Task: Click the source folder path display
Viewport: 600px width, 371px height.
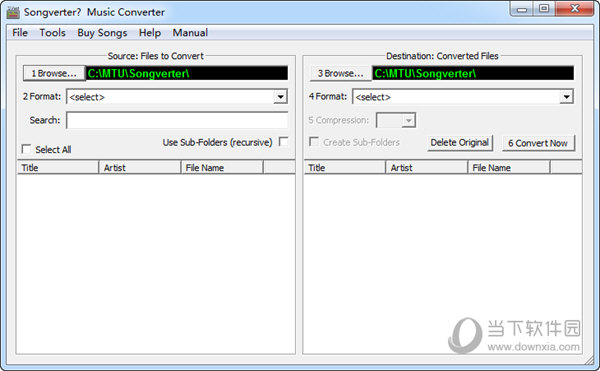Action: [x=187, y=73]
